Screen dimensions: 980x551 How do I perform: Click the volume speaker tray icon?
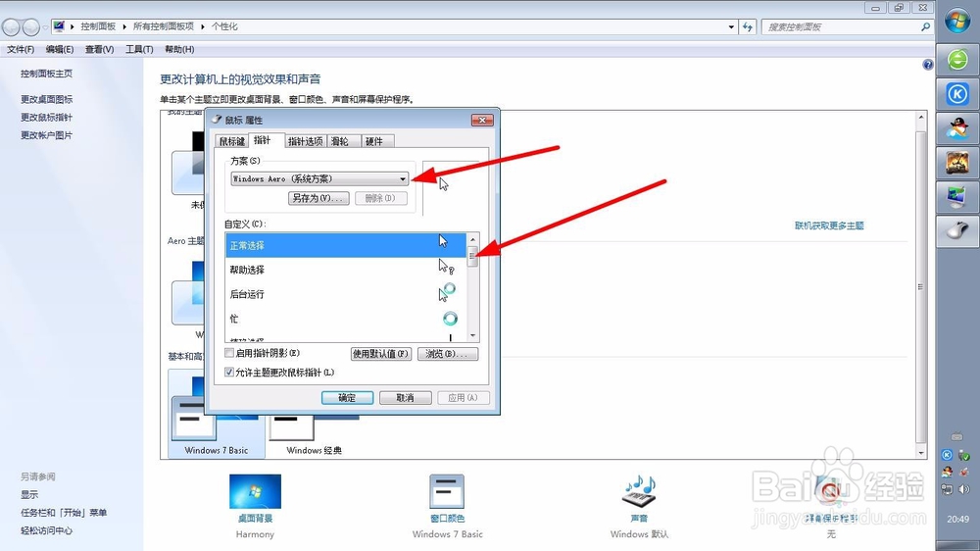(964, 489)
